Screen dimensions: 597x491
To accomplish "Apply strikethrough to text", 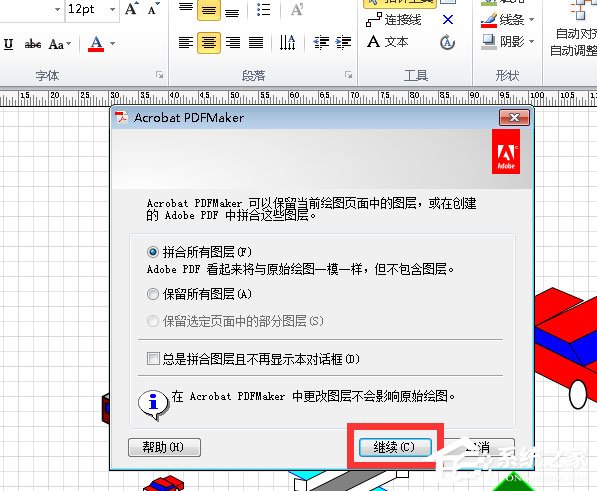I will coord(33,44).
